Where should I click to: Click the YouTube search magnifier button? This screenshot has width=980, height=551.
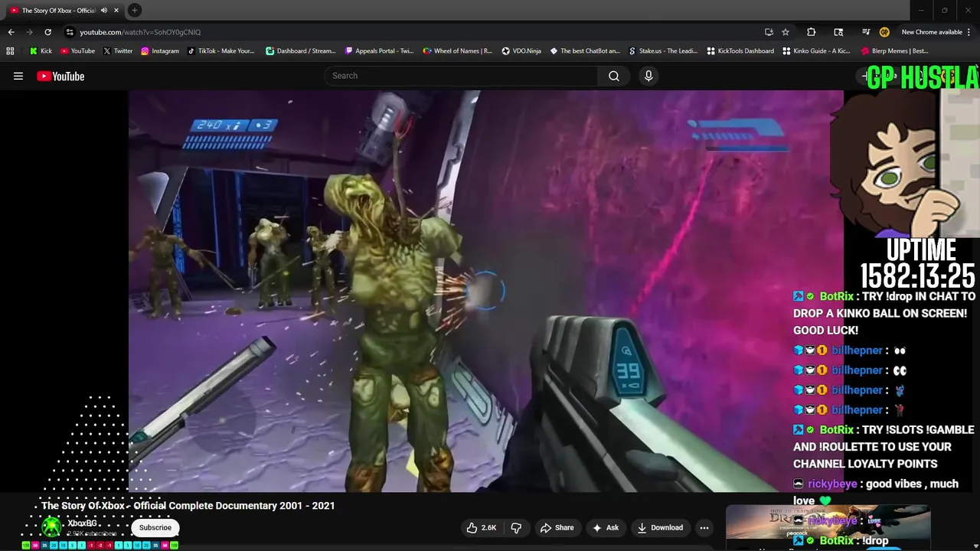(614, 76)
